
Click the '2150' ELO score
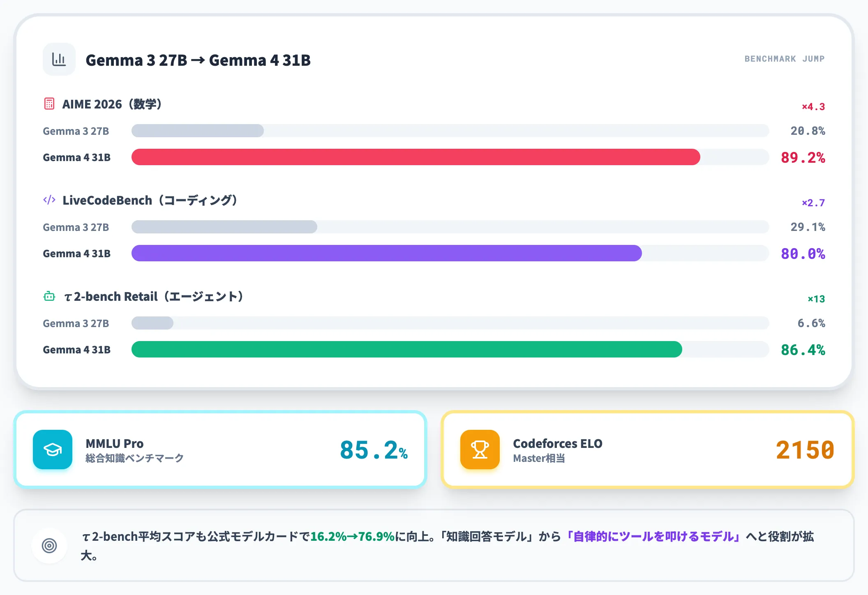point(805,450)
